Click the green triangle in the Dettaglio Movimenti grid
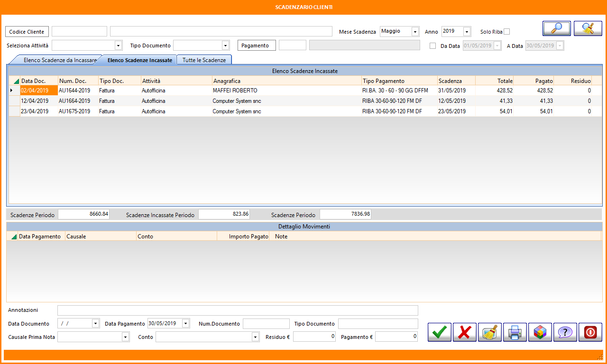 pyautogui.click(x=13, y=237)
